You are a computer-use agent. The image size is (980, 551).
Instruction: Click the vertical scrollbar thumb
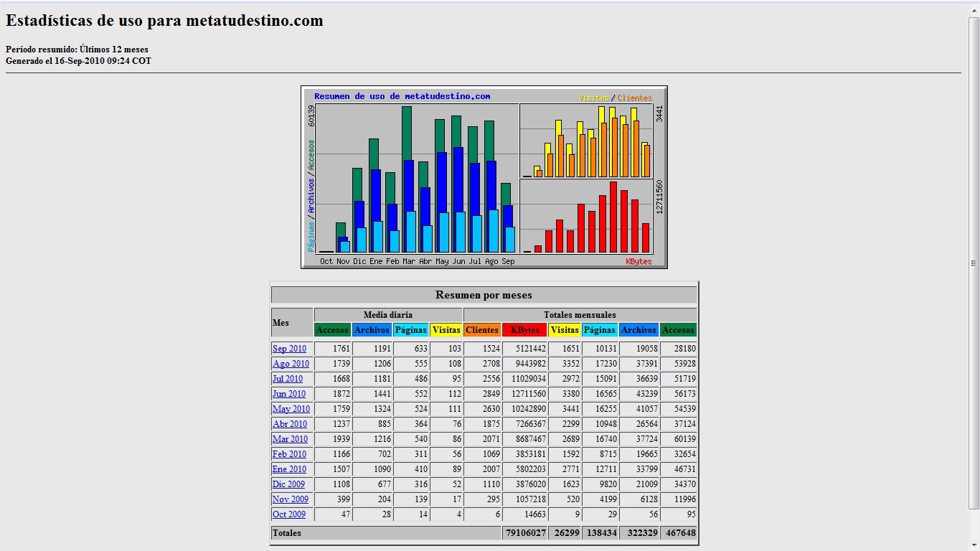tap(974, 263)
